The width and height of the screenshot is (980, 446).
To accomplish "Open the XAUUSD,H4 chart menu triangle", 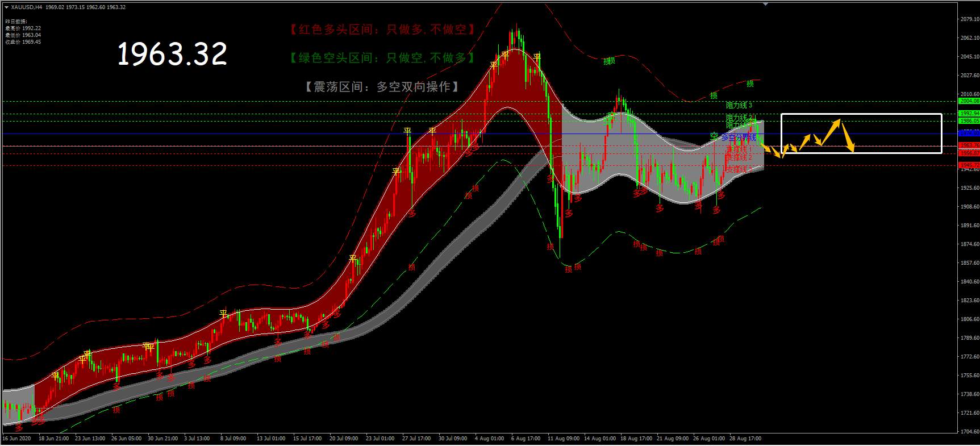I will [x=6, y=7].
